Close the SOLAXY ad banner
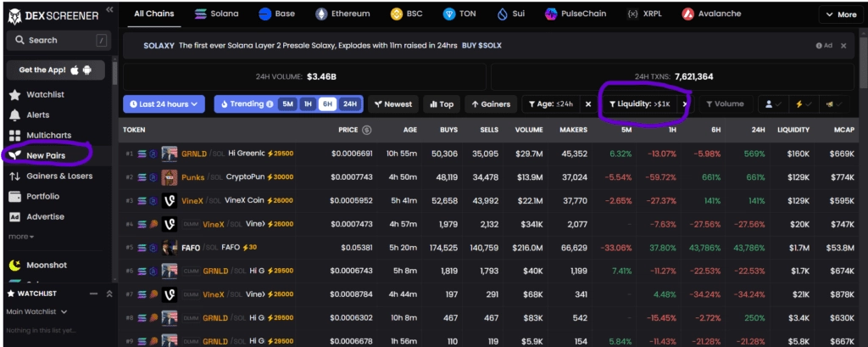 843,46
